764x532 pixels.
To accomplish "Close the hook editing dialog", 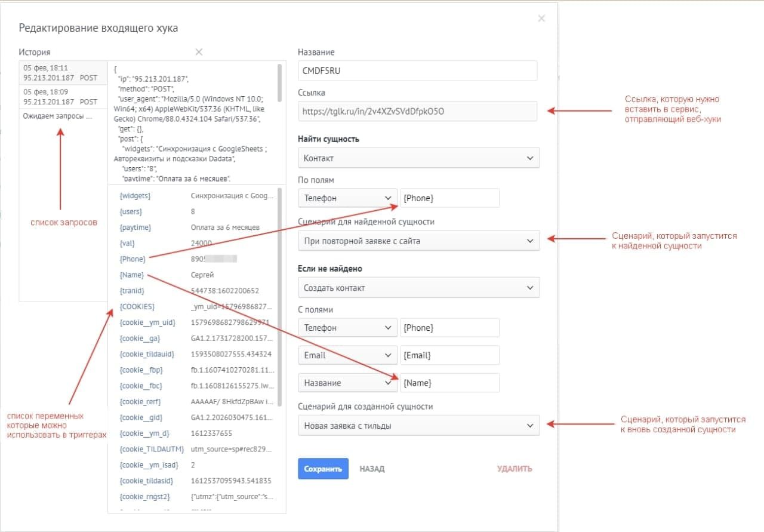I will (541, 19).
